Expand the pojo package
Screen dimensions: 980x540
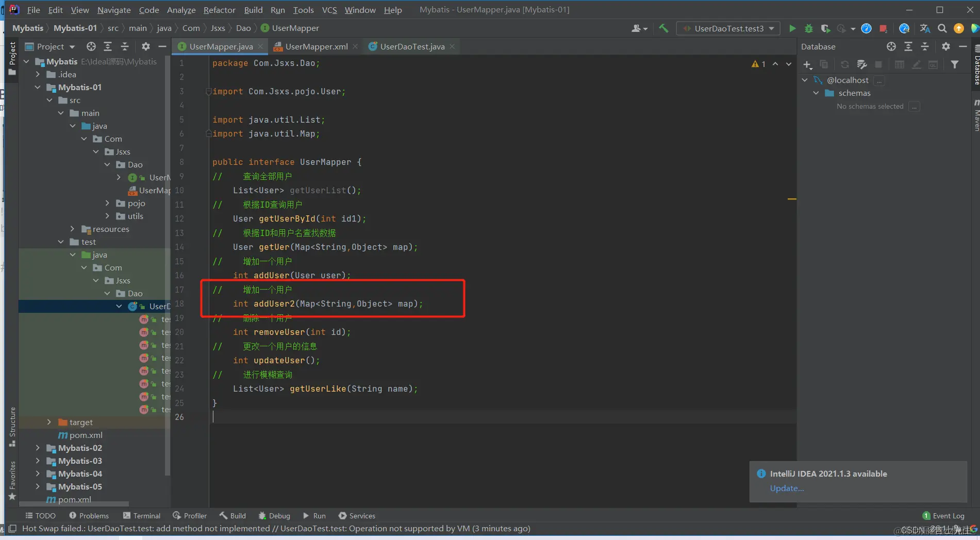click(x=107, y=203)
